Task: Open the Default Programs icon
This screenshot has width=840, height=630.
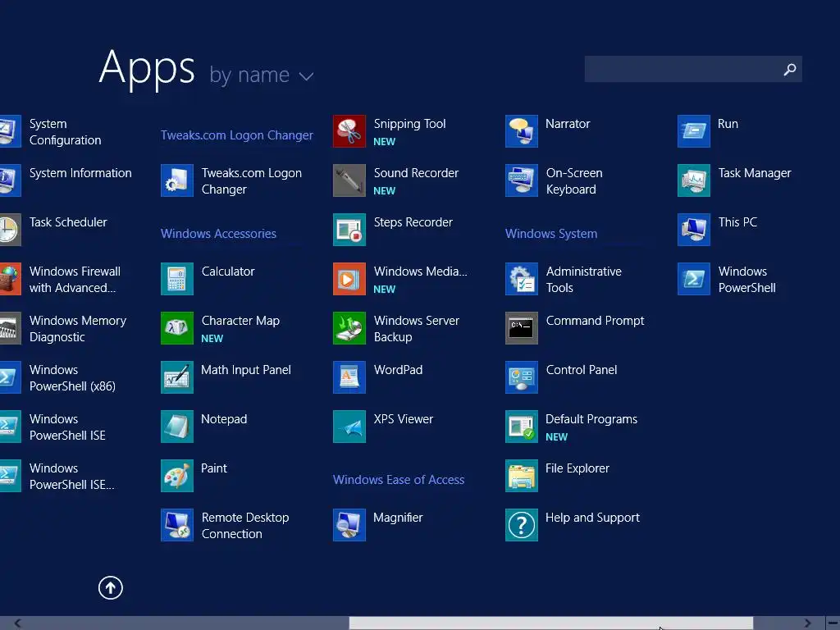Action: tap(522, 427)
